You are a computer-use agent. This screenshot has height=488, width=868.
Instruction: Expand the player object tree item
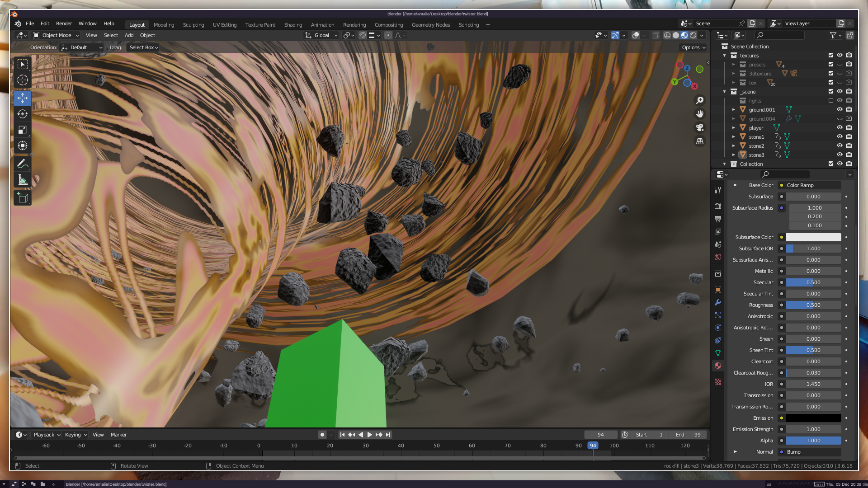(734, 128)
